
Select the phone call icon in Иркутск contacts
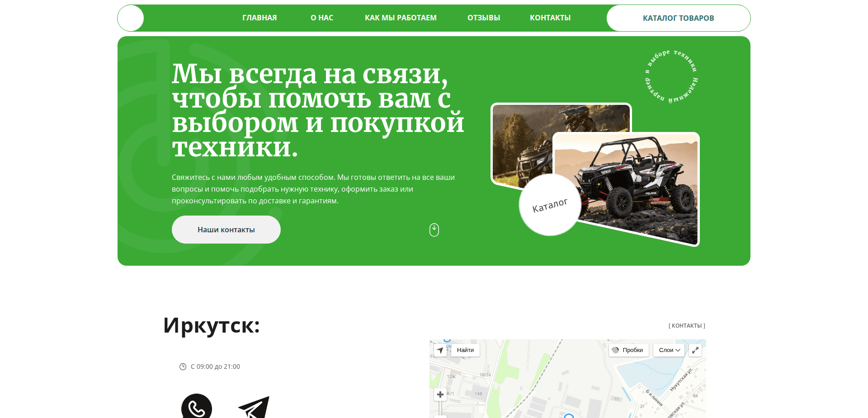click(x=197, y=407)
